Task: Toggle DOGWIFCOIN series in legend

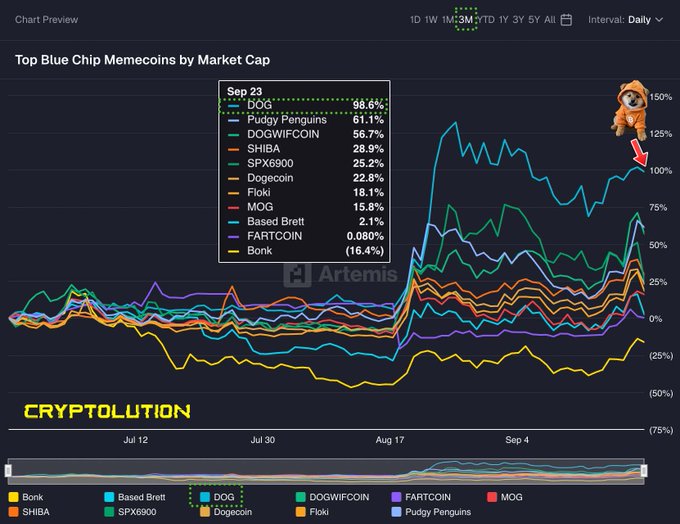Action: pyautogui.click(x=333, y=497)
